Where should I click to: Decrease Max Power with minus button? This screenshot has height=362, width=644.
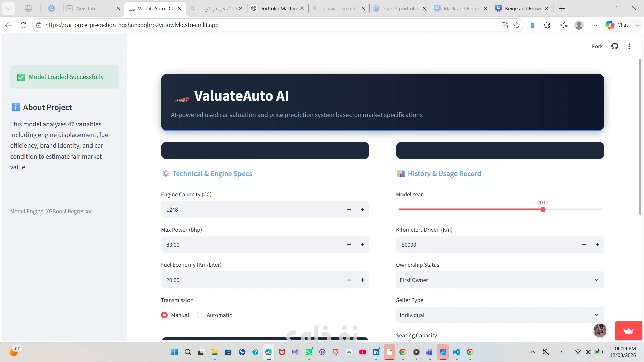(349, 245)
